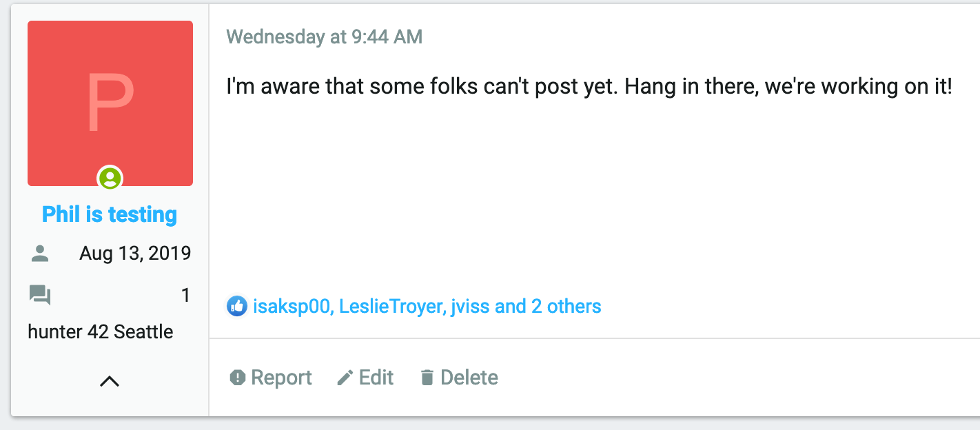Click the red P avatar image
The width and height of the screenshot is (980, 430).
(110, 103)
